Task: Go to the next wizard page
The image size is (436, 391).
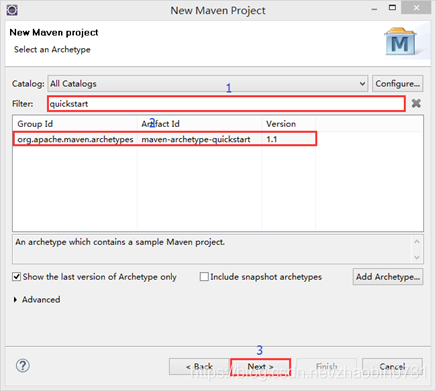Action: 260,367
